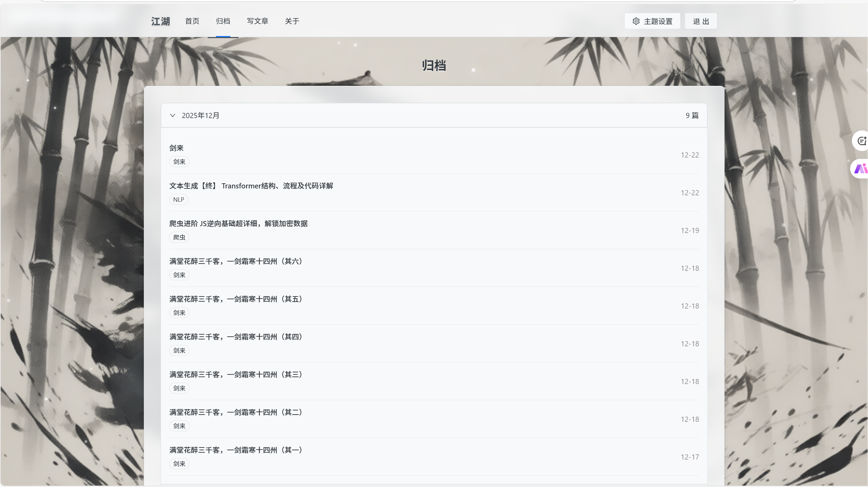Click the gear icon in 主题设置

636,21
